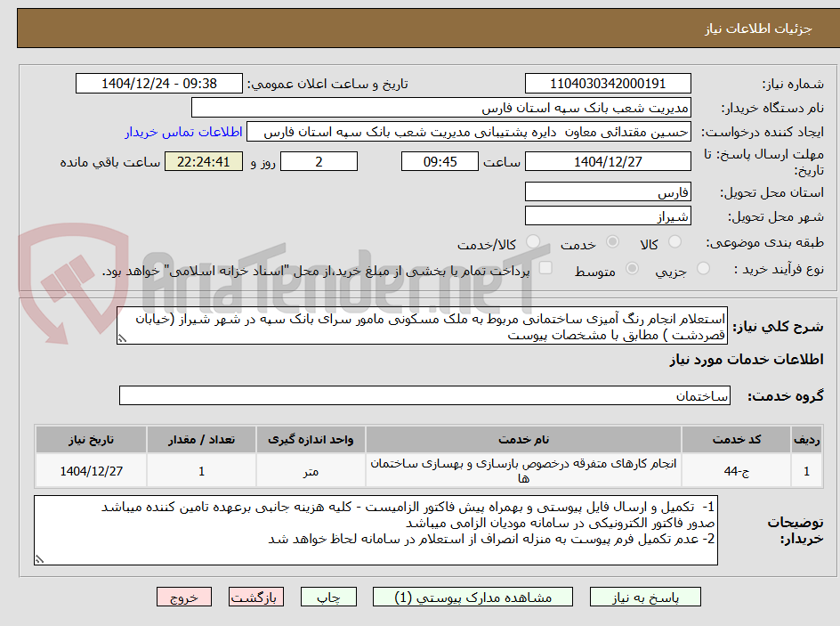Select the کالا/خدمت radio button
This screenshot has height=626, width=840.
tap(533, 242)
